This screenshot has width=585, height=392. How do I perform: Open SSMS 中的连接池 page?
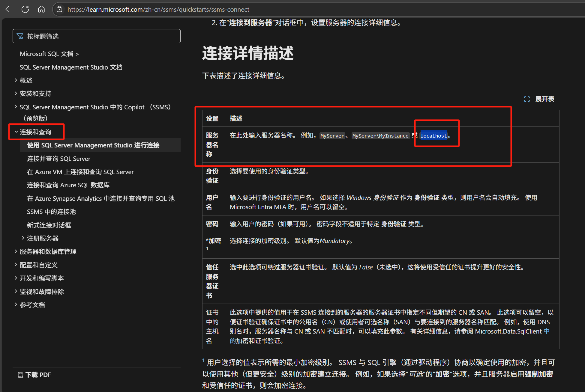click(x=51, y=212)
